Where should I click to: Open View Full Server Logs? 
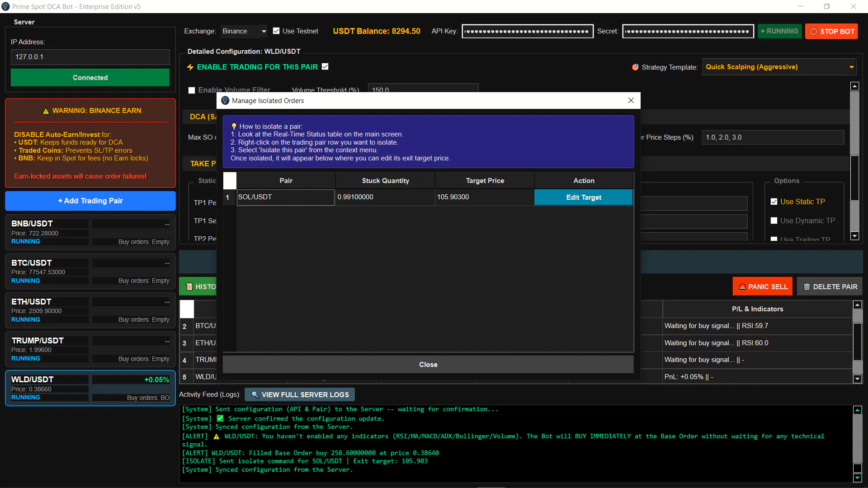coord(300,394)
